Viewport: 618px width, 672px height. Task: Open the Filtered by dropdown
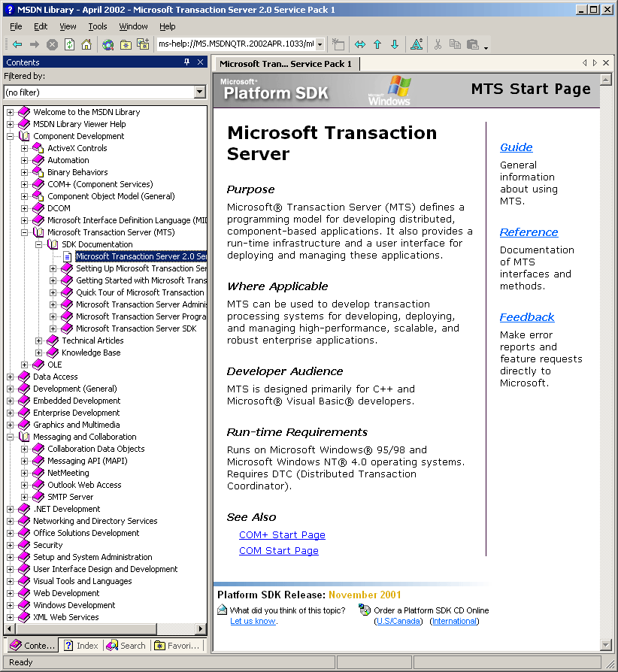pyautogui.click(x=200, y=92)
